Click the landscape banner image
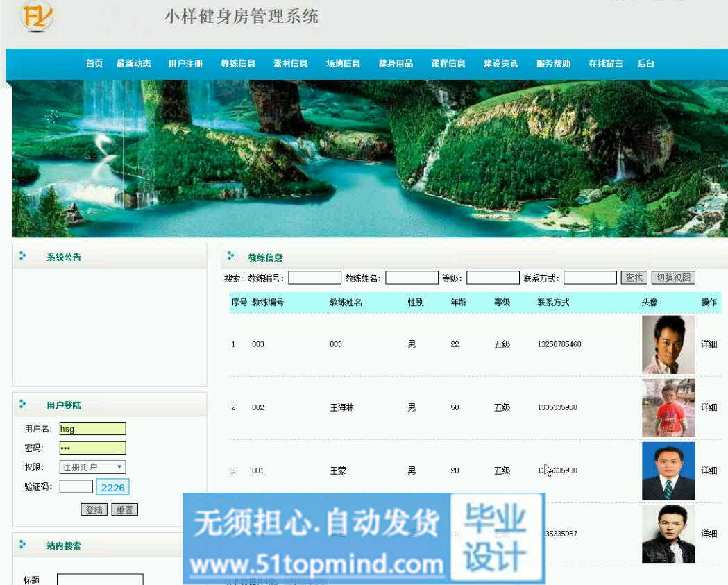 pos(370,159)
